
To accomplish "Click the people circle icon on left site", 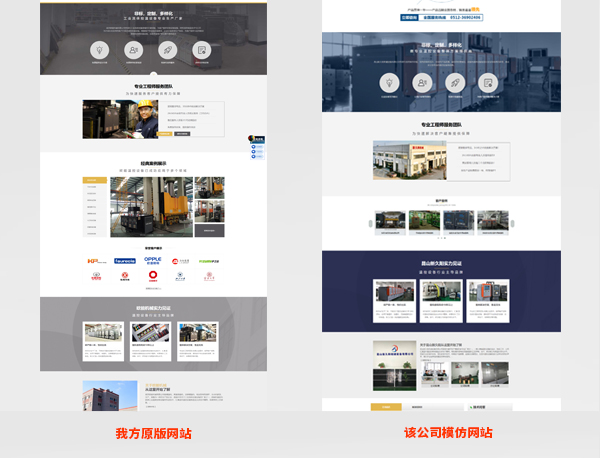I will point(133,49).
